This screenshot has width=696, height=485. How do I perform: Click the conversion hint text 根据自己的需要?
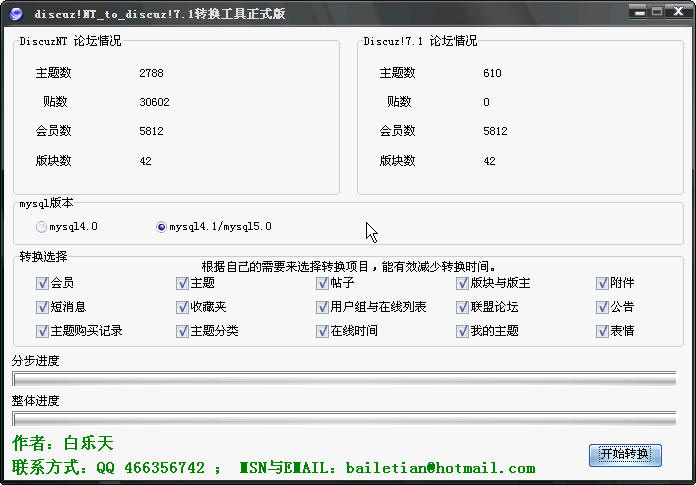point(348,267)
